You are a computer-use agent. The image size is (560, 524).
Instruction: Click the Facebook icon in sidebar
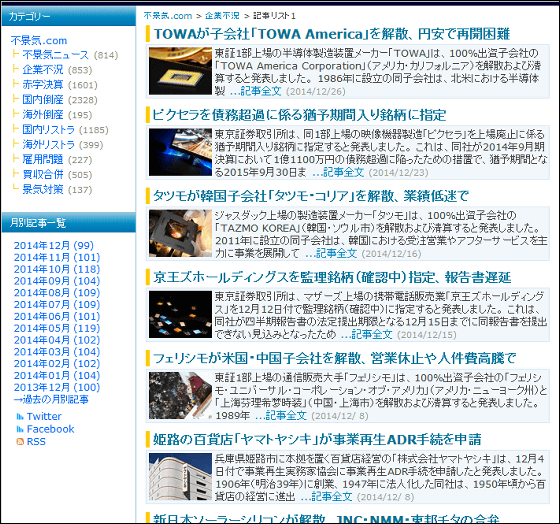tap(20, 429)
